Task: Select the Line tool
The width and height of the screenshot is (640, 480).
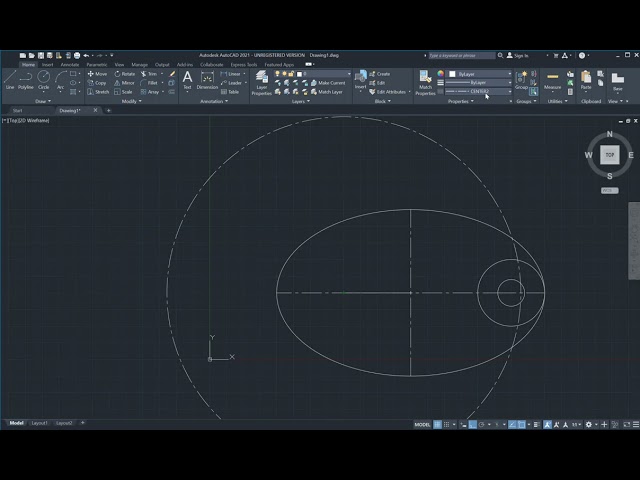Action: click(10, 80)
